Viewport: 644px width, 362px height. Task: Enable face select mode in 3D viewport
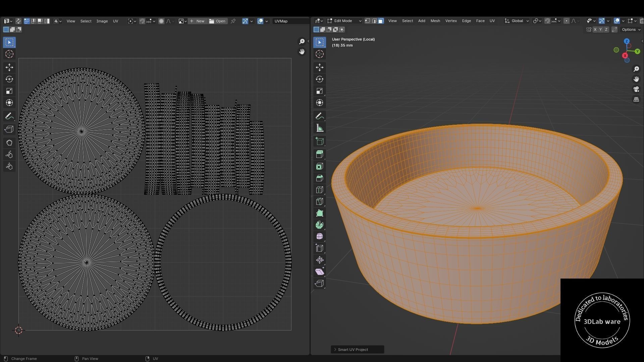[381, 21]
